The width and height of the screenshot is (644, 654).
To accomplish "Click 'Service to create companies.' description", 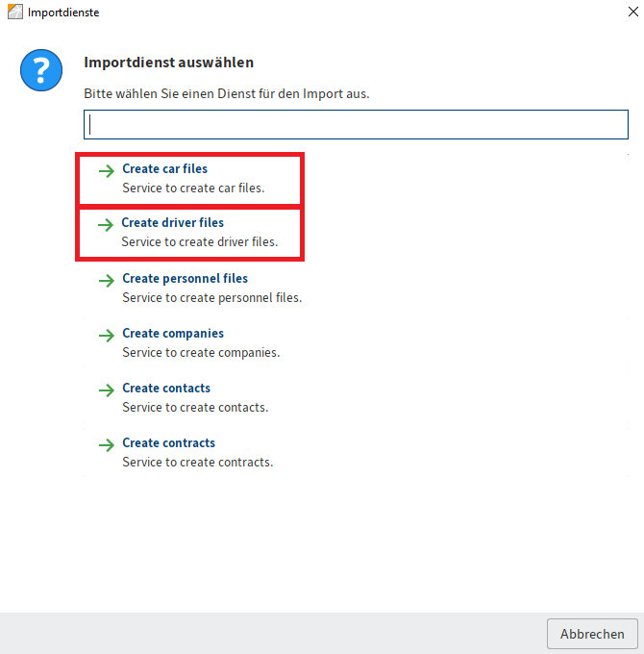I will pyautogui.click(x=201, y=353).
